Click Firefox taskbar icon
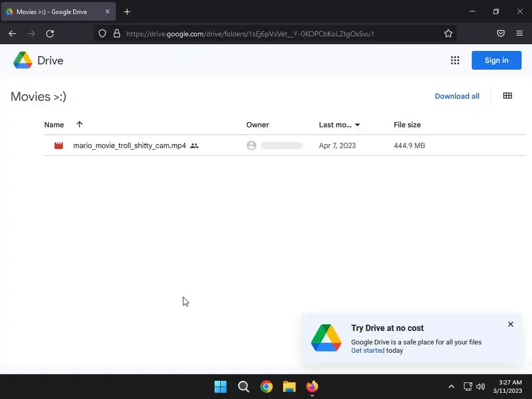532x399 pixels. coord(312,387)
